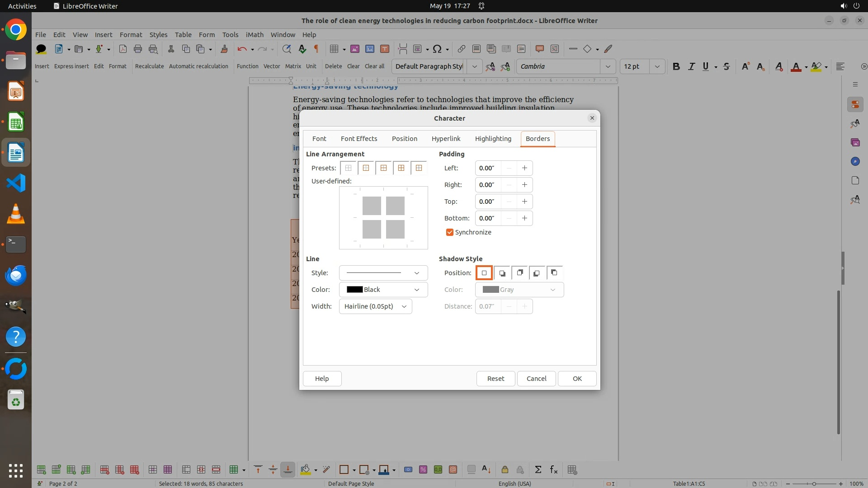Open LibreOffice Calc from the dock
The image size is (868, 488).
pyautogui.click(x=16, y=122)
